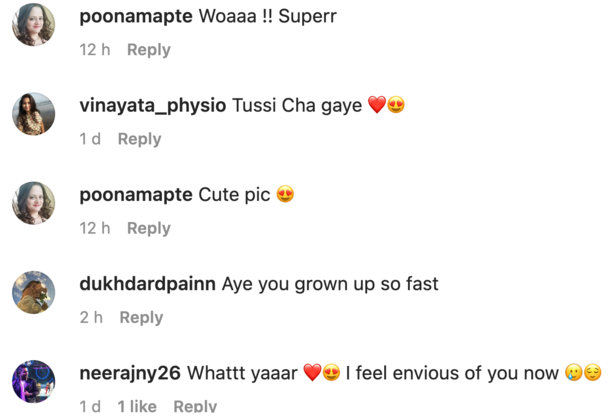The image size is (616, 418).
Task: Click the "1 d" timestamp under vinayata_physio's comment
Action: pyautogui.click(x=90, y=139)
